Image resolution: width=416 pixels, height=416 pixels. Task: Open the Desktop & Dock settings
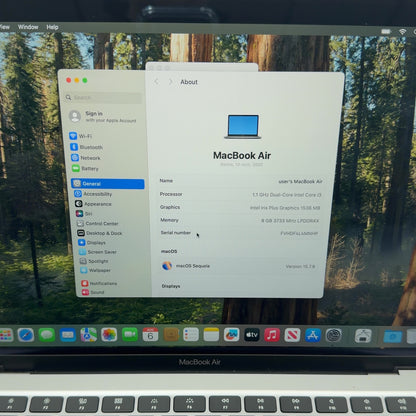click(x=100, y=233)
